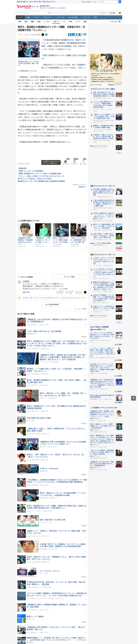This screenshot has height=644, width=138.
Task: Expand 返信 18件 replies
Action: [x=26, y=292]
